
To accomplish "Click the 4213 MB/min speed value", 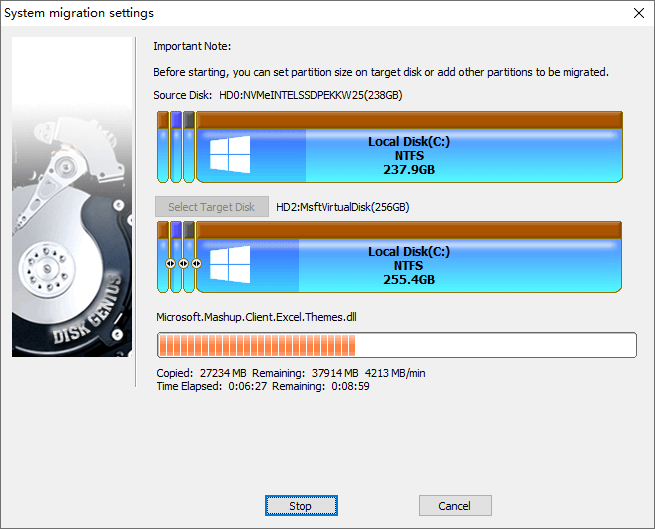I will 395,373.
